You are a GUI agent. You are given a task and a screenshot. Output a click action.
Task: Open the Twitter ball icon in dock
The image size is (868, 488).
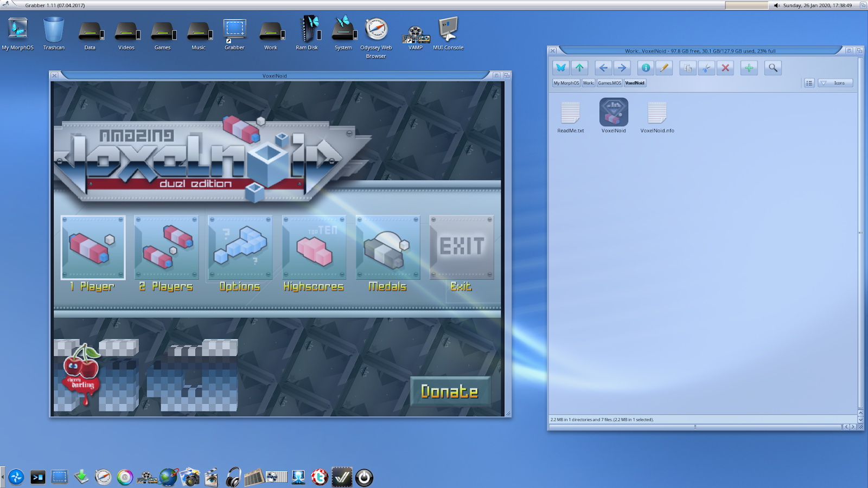tap(320, 477)
